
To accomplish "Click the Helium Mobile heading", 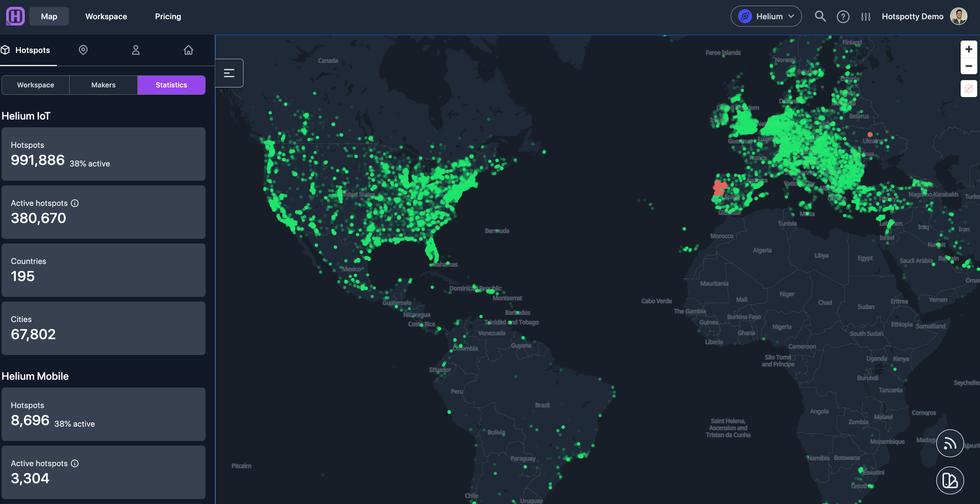I will [x=35, y=376].
